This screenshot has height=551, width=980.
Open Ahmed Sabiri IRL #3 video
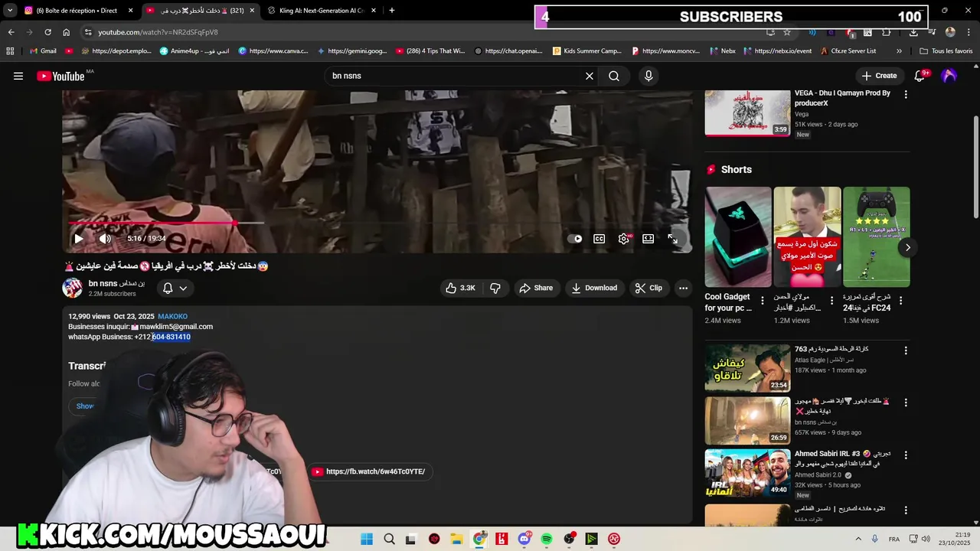[747, 472]
